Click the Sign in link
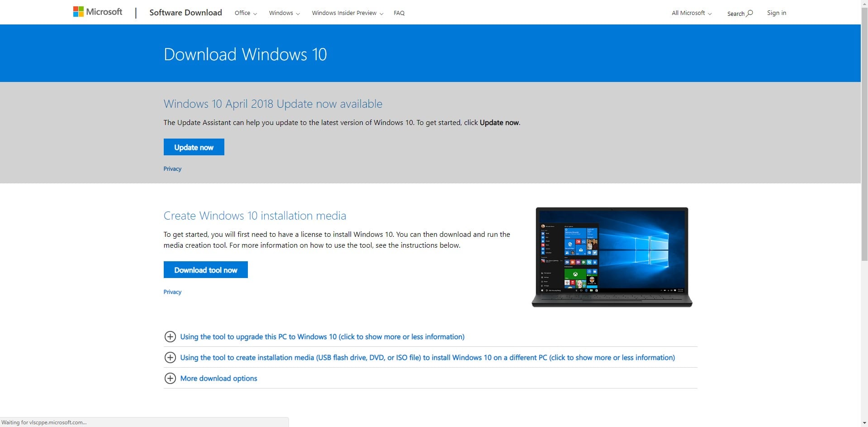 click(x=776, y=13)
